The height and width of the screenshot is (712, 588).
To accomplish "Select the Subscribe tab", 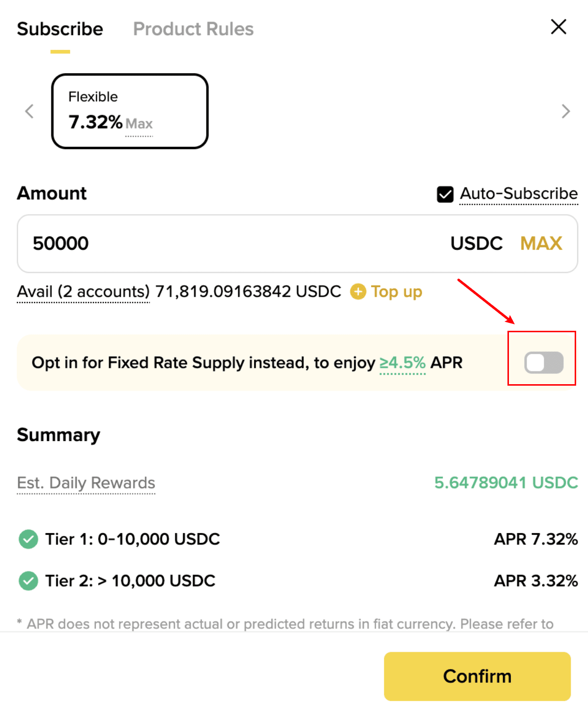I will [x=60, y=29].
